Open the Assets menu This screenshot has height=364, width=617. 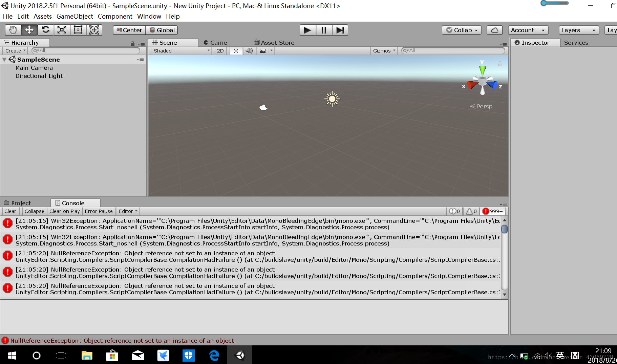(x=43, y=16)
